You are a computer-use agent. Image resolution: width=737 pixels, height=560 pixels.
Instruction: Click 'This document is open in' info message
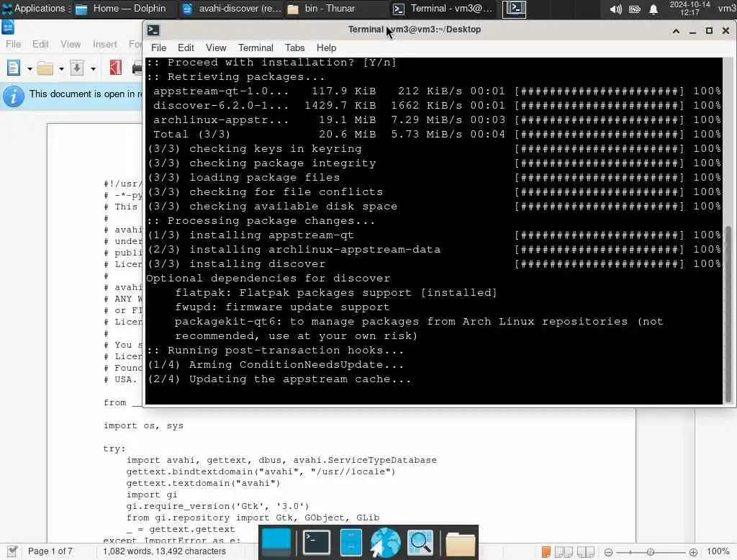point(86,94)
